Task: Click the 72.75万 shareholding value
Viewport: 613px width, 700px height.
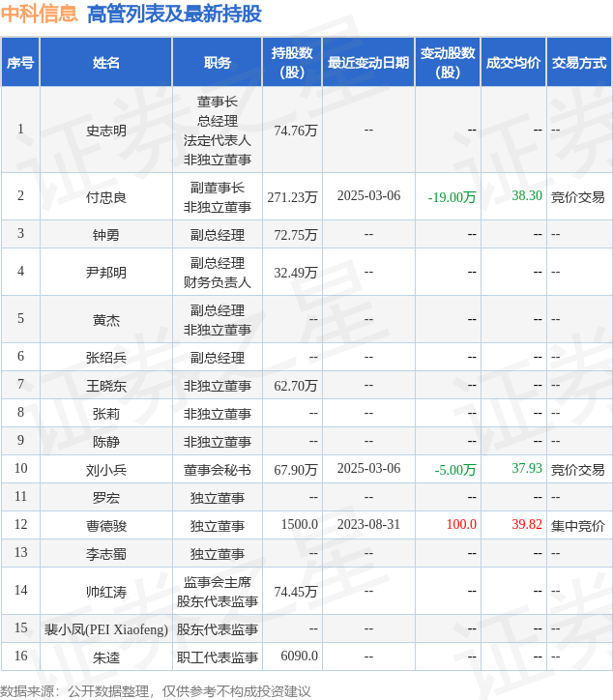Action: (296, 234)
